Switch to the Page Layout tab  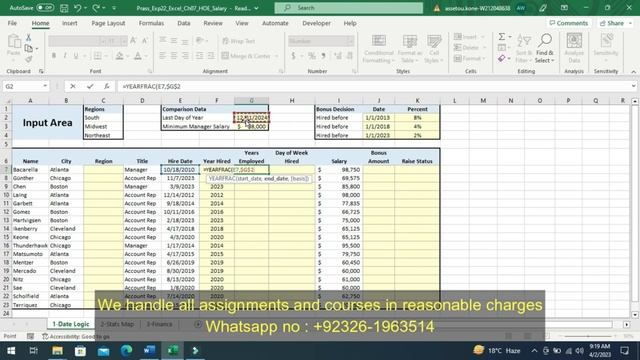(x=108, y=23)
